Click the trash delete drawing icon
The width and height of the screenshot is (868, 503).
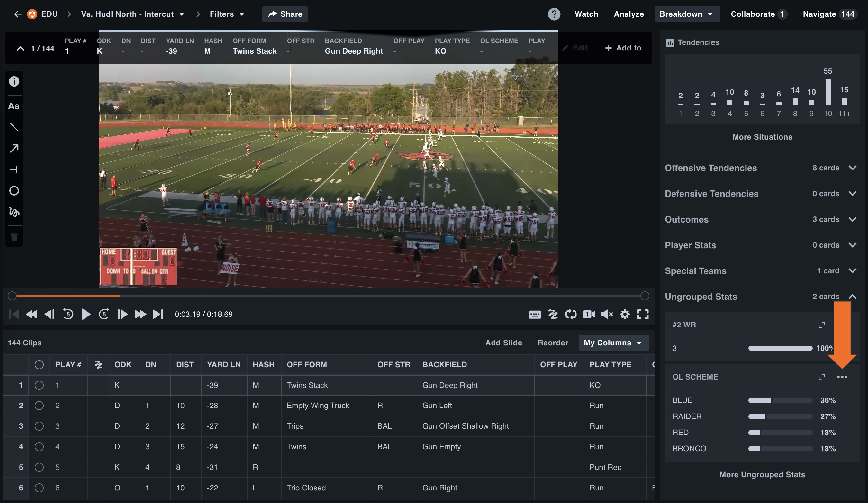[14, 237]
